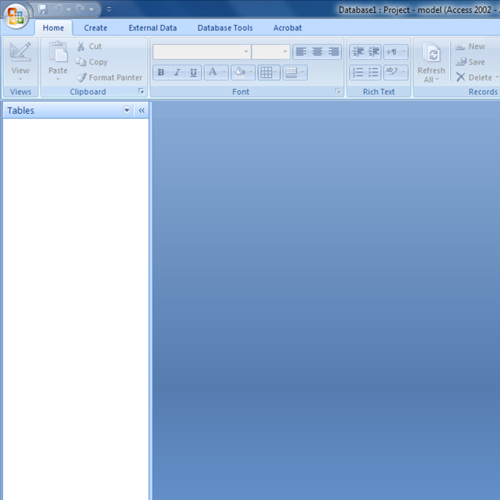
Task: Click the New record button
Action: [x=470, y=46]
